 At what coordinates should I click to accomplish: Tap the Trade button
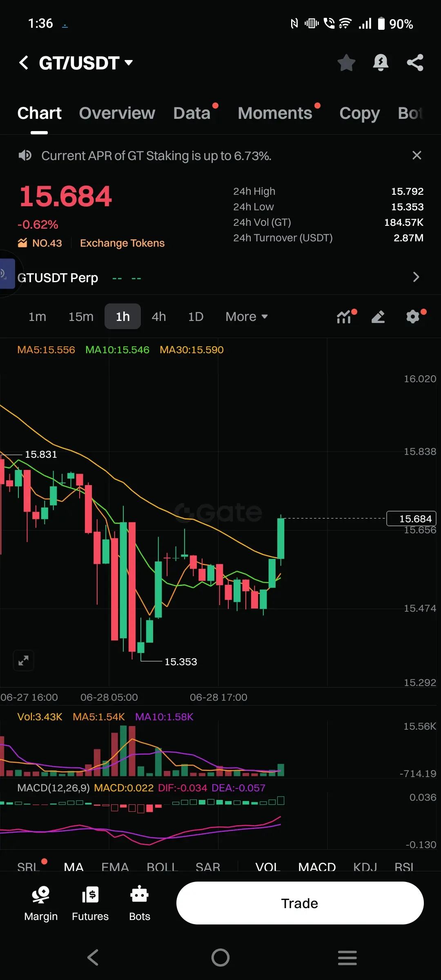[300, 903]
